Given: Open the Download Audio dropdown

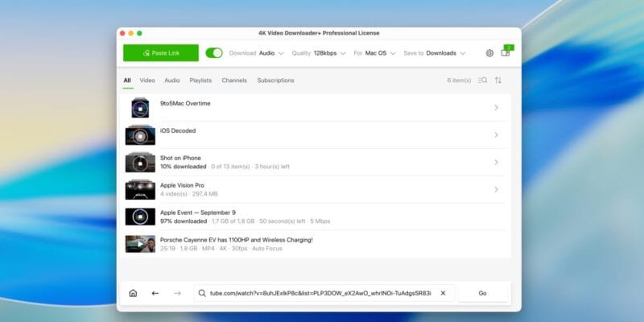Looking at the screenshot, I should (256, 53).
